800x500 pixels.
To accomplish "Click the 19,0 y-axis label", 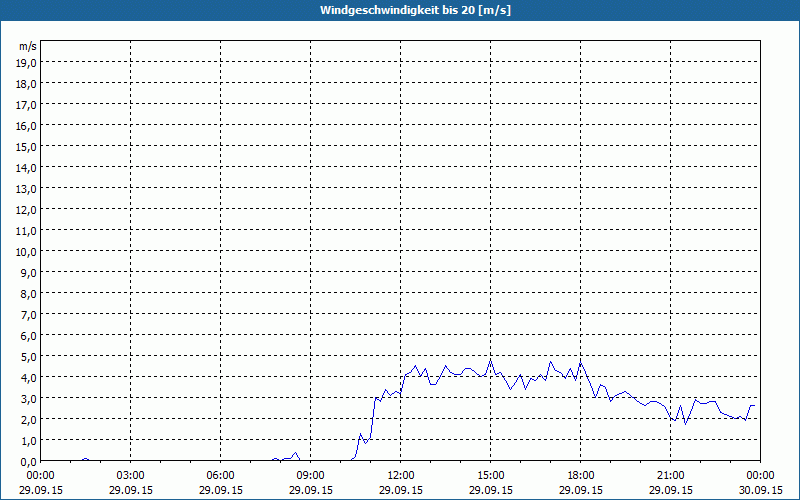I will pyautogui.click(x=27, y=63).
